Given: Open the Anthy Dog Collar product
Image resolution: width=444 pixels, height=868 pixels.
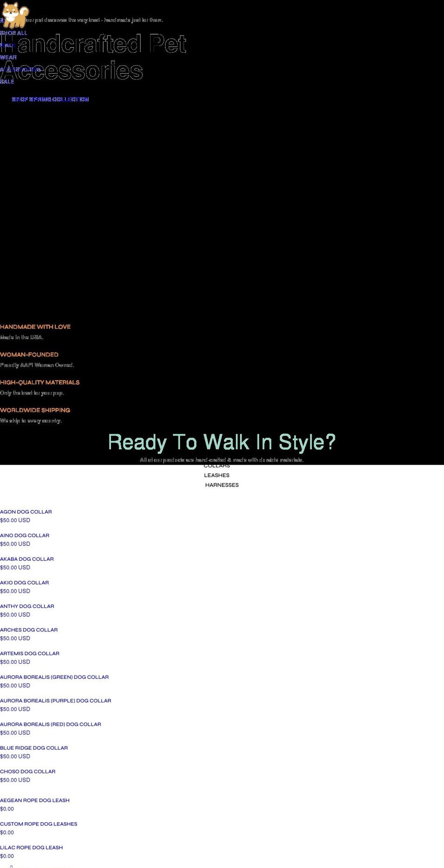Looking at the screenshot, I should tap(27, 606).
